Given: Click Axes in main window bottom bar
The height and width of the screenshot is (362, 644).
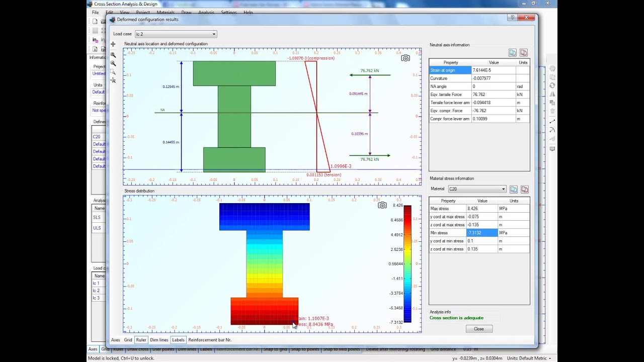Looking at the screenshot, I should 93,349.
